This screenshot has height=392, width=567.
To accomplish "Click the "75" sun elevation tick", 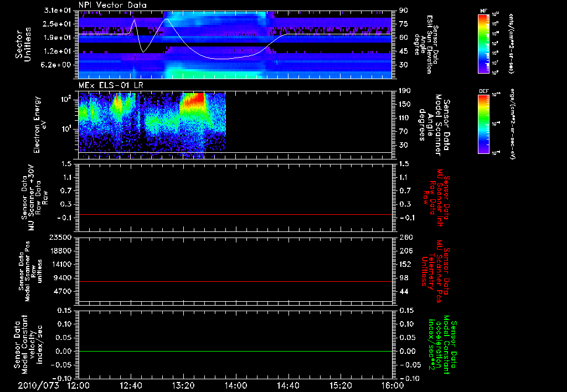I will pyautogui.click(x=404, y=24).
